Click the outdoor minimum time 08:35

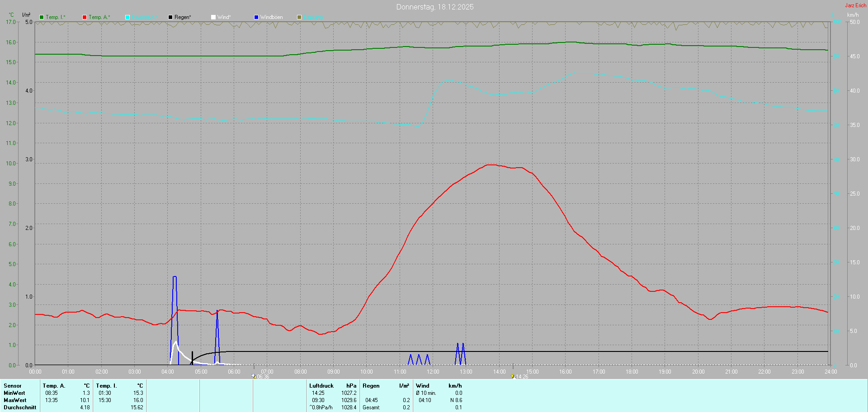[52, 393]
